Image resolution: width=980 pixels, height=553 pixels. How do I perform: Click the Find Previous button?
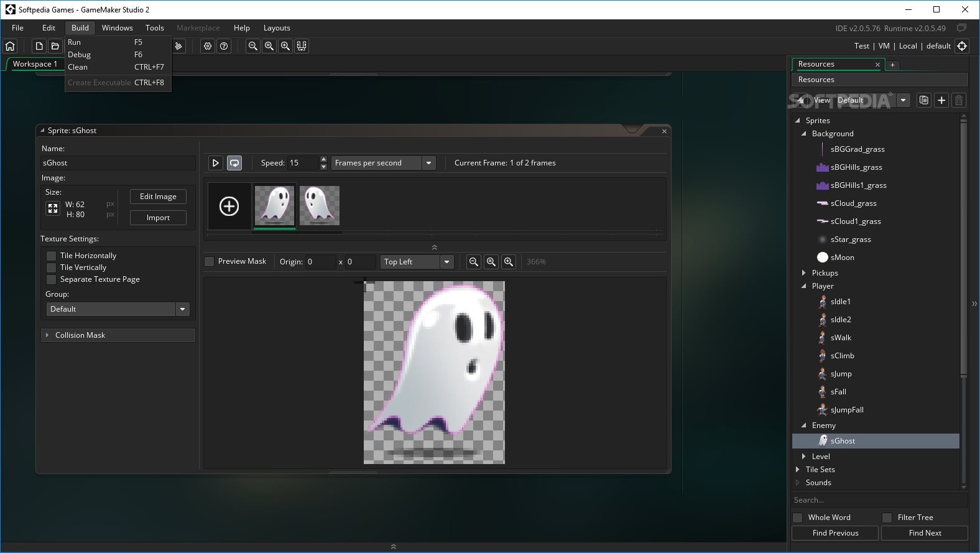835,533
